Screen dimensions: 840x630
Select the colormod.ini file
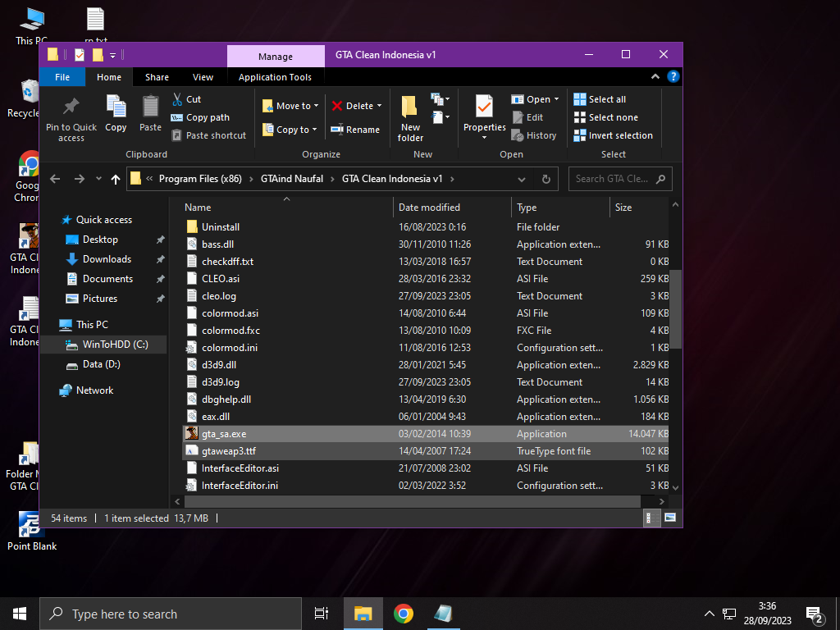click(426, 348)
